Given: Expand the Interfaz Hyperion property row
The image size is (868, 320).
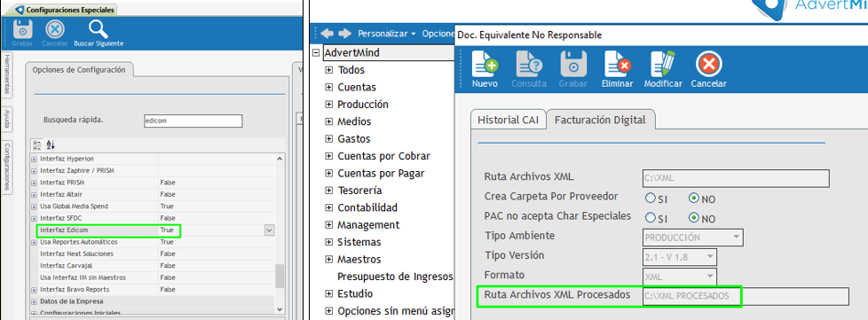Looking at the screenshot, I should click(x=35, y=159).
